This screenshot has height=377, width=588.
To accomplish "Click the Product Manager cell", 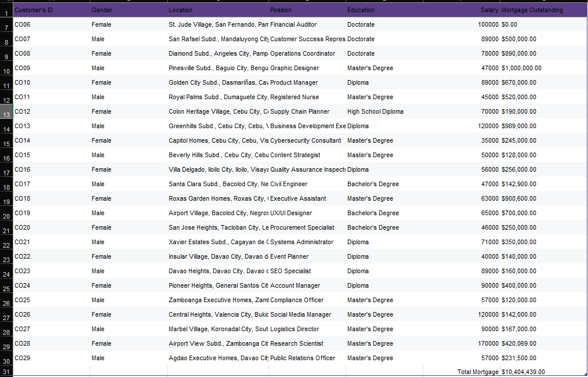I will coord(307,82).
